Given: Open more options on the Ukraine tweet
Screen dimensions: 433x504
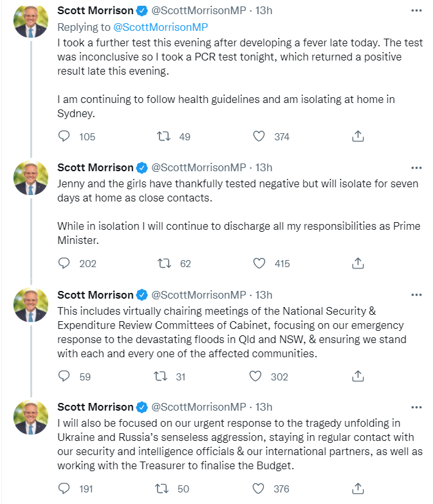Looking at the screenshot, I should click(x=416, y=407).
